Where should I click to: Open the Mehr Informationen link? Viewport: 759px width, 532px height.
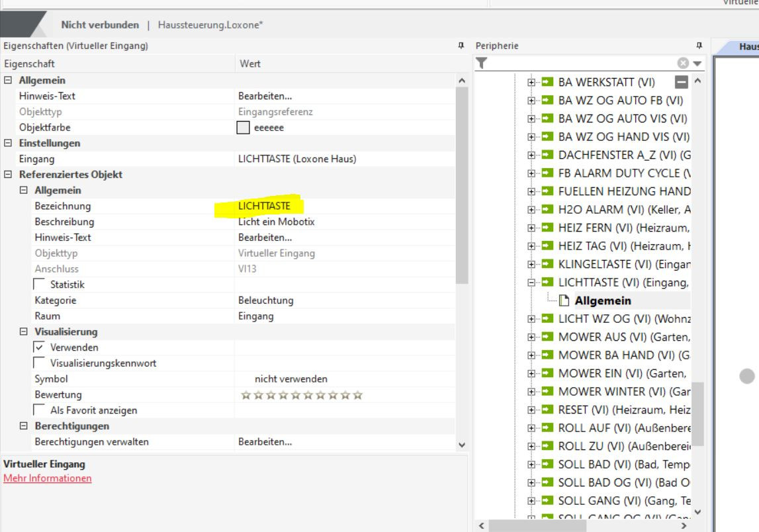tap(48, 478)
